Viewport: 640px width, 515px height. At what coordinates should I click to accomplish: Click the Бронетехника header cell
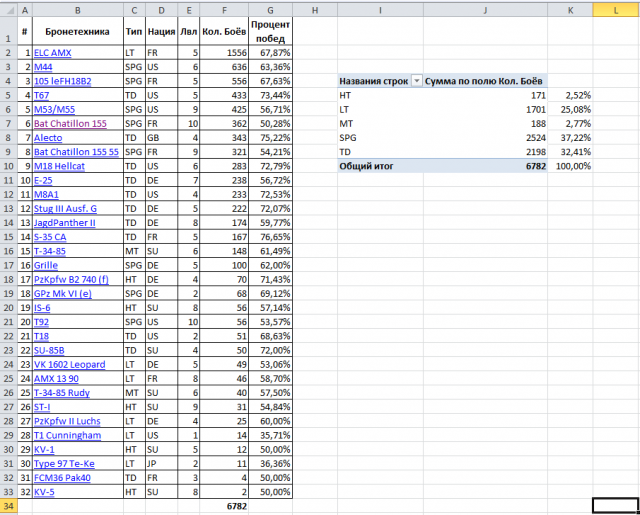click(x=77, y=31)
